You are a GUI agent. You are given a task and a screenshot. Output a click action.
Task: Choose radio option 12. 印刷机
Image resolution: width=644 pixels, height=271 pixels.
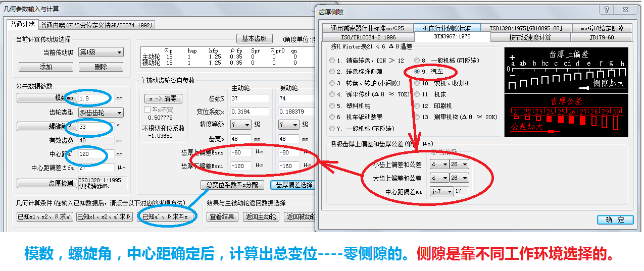click(x=417, y=106)
